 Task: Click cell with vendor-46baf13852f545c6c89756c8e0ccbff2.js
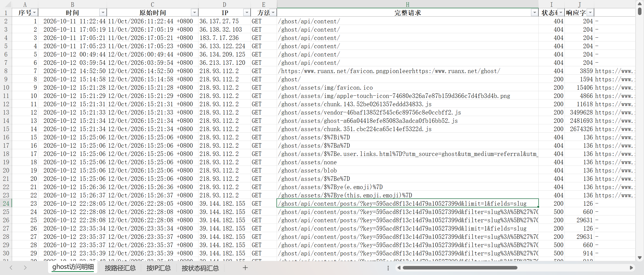click(408, 112)
